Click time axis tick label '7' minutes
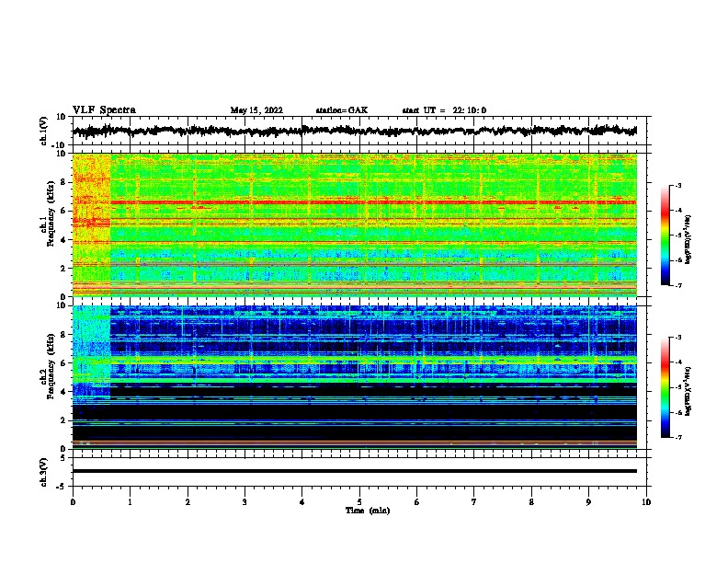The image size is (728, 563). (x=474, y=502)
